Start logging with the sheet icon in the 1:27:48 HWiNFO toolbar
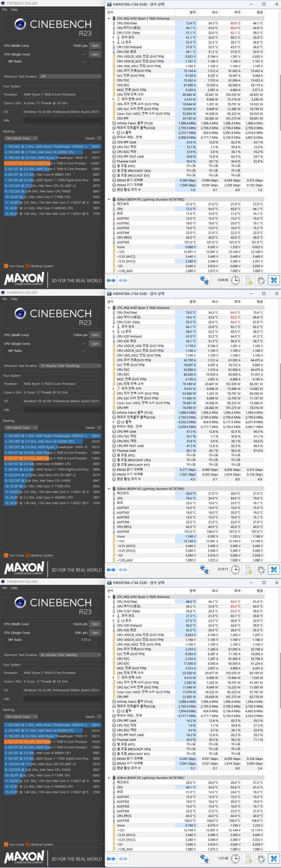The width and height of the screenshot is (281, 868). pyautogui.click(x=248, y=858)
